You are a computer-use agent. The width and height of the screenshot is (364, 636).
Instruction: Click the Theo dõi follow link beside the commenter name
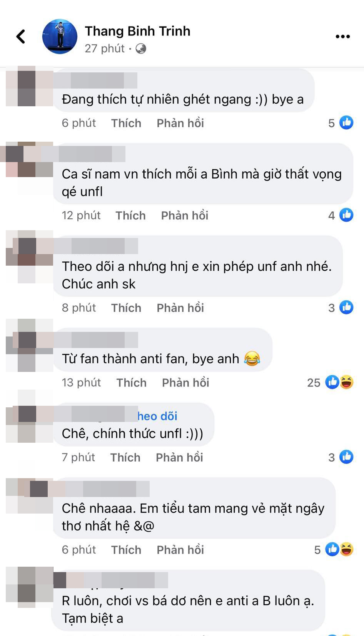tap(157, 416)
